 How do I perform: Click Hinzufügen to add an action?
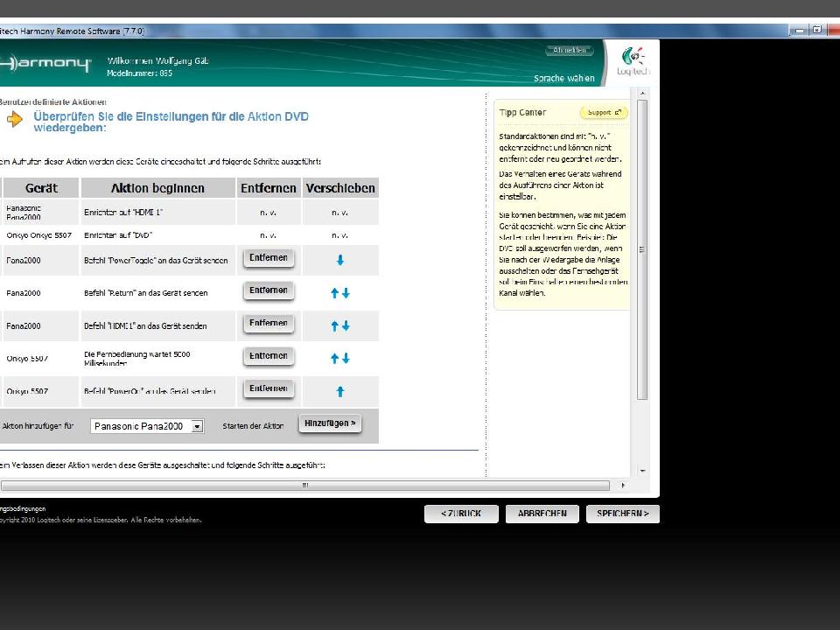tap(330, 423)
